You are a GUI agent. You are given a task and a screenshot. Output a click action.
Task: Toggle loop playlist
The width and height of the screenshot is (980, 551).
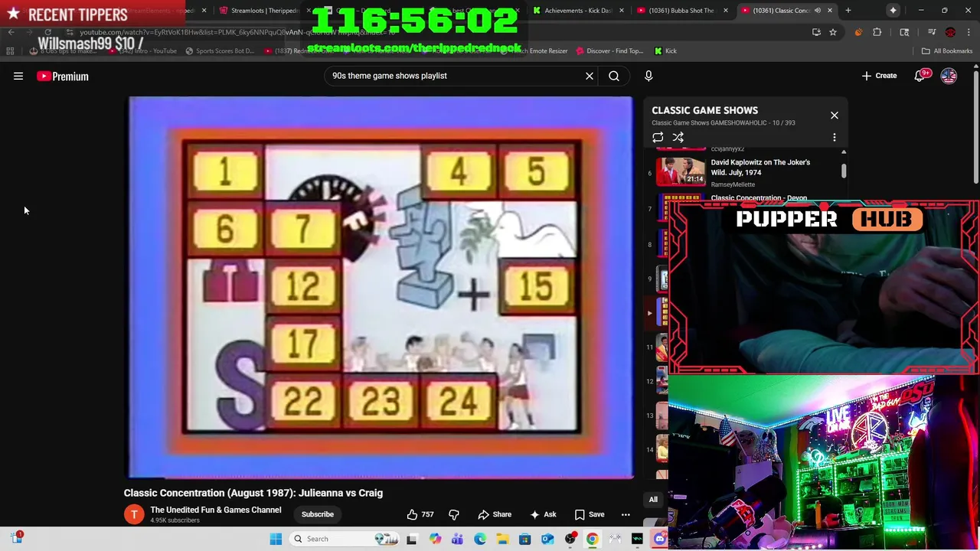pos(658,138)
